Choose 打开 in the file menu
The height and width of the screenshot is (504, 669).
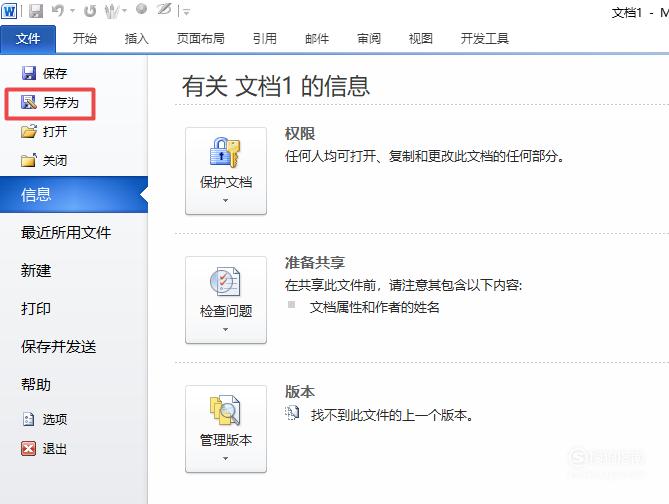[x=55, y=131]
